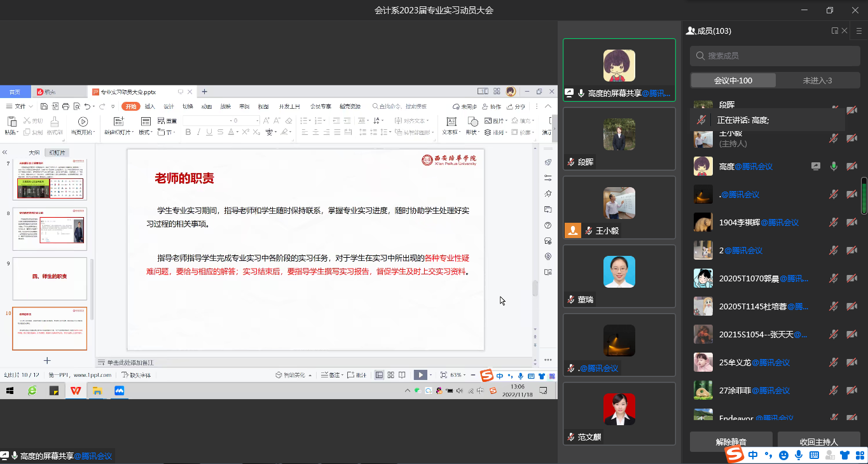Click the Sogou input method icon
Screen dimensions: 868x464
pos(735,454)
